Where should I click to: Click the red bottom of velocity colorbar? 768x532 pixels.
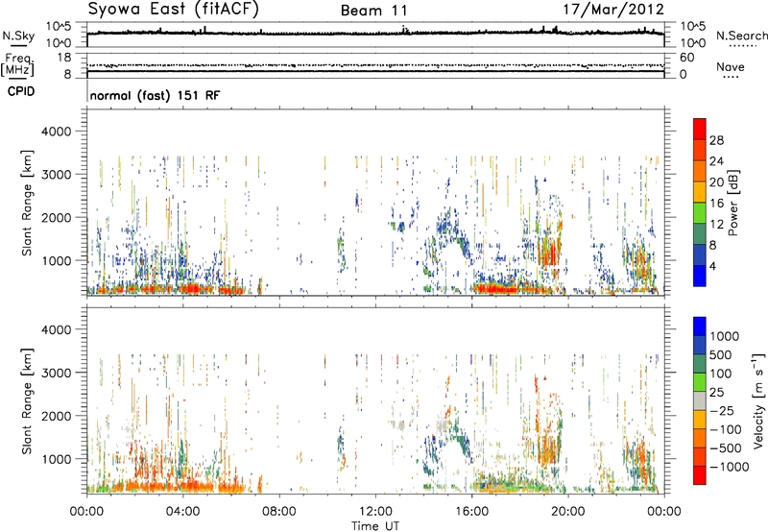tap(700, 475)
